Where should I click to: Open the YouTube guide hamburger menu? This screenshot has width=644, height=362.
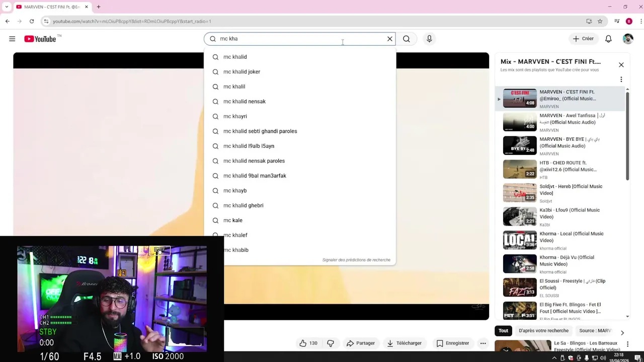(x=12, y=39)
